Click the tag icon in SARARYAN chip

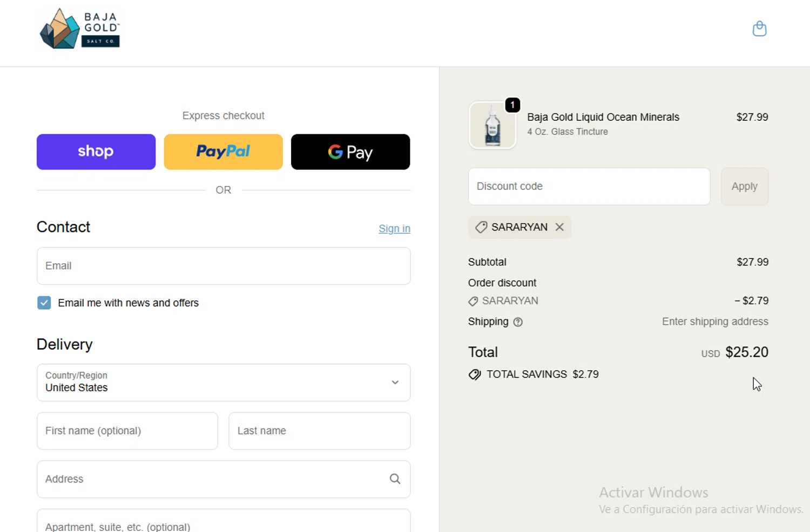tap(481, 227)
